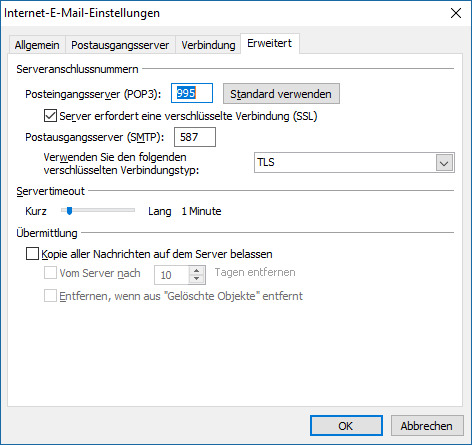Image resolution: width=472 pixels, height=445 pixels.
Task: Click the Abbrechen button
Action: (427, 426)
